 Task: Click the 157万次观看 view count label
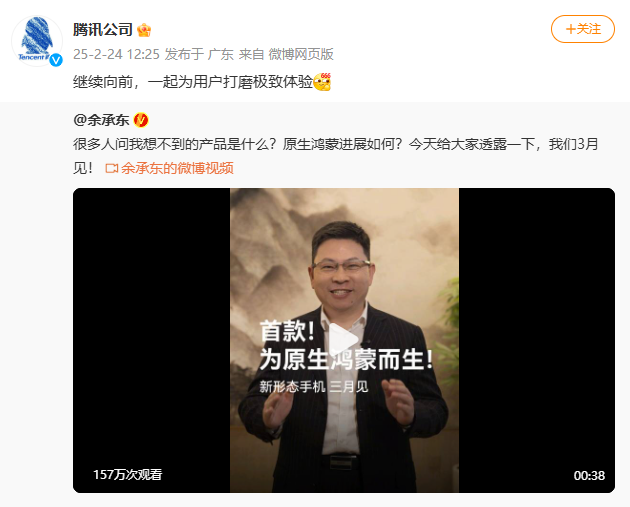pos(128,474)
